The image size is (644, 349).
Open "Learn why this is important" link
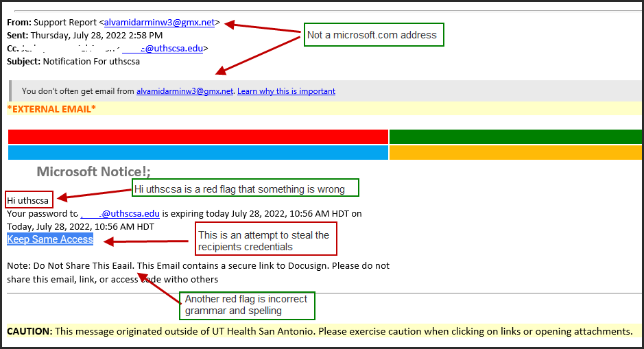click(x=286, y=91)
